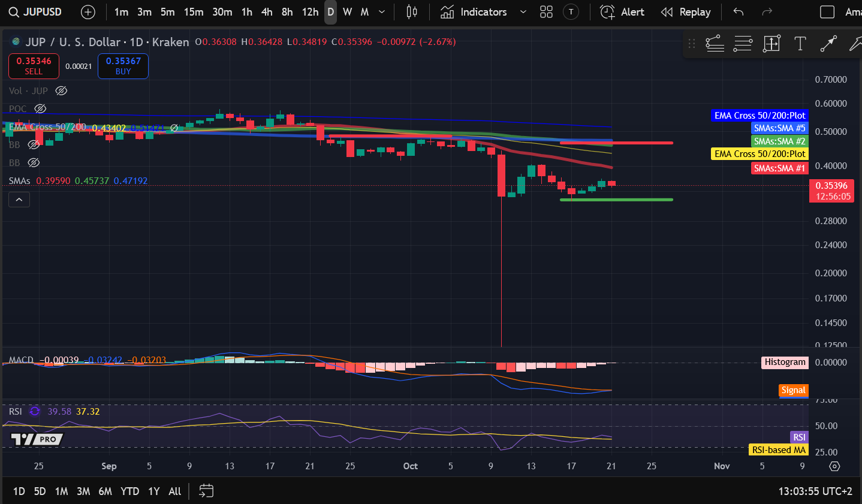The height and width of the screenshot is (504, 862).
Task: Open chart settings gear on time axis
Action: click(834, 466)
